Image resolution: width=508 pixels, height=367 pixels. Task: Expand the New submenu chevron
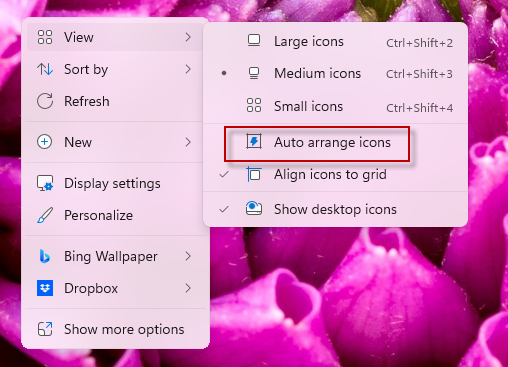tap(188, 142)
